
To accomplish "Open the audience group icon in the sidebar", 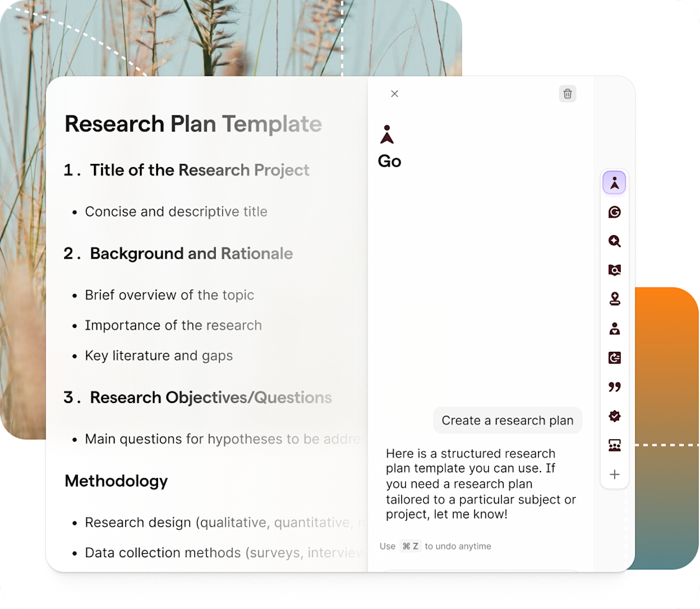I will pyautogui.click(x=614, y=445).
